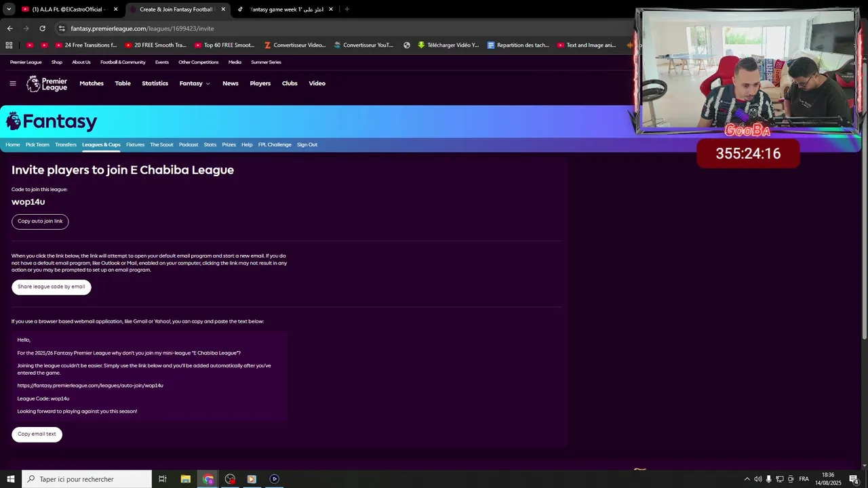Open the Transfers tab
The image size is (868, 488).
tap(66, 144)
